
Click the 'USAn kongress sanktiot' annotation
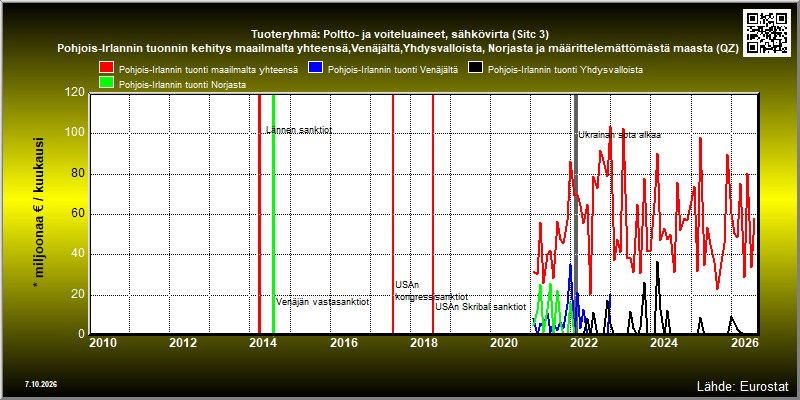pos(431,291)
